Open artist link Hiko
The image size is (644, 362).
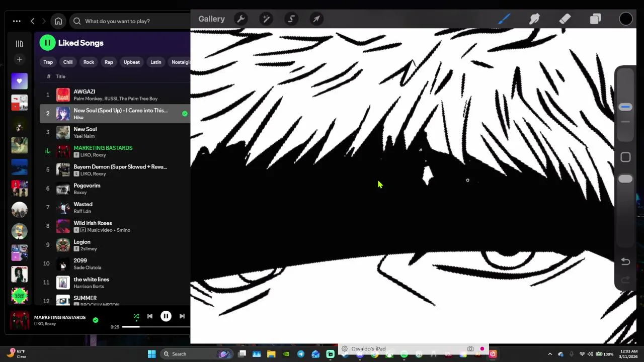[x=78, y=118]
